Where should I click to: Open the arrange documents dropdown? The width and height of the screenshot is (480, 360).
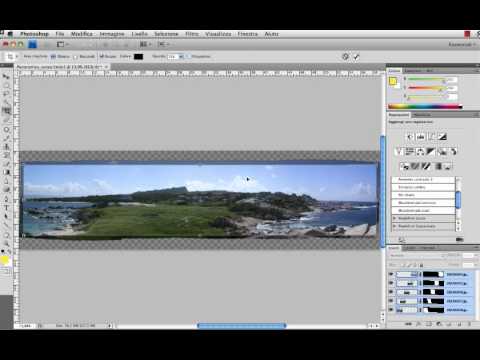point(145,44)
